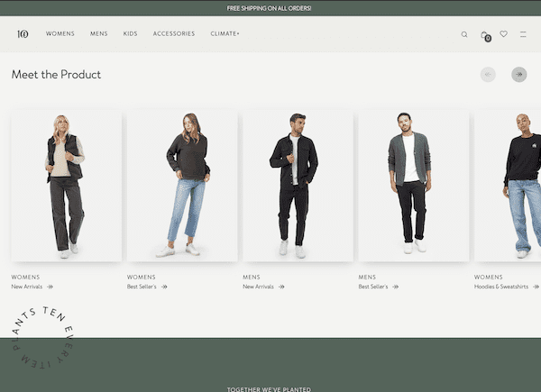Open the shopping bag cart

[485, 35]
